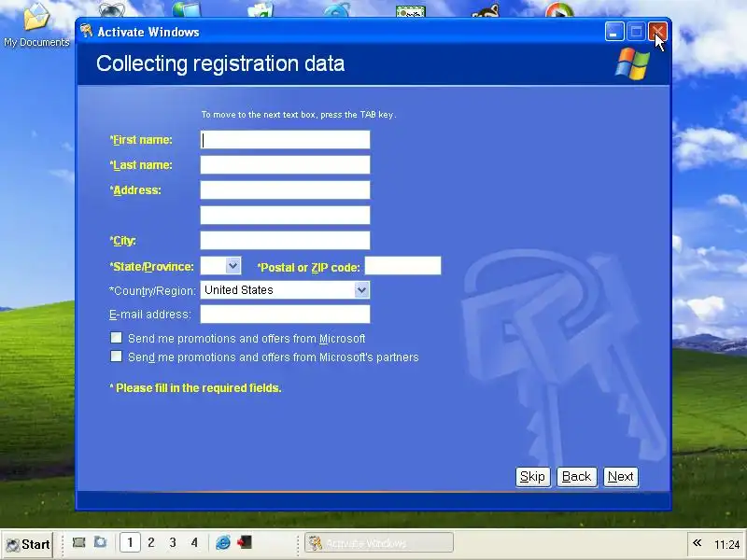Open the State/Province dropdown
This screenshot has height=560, width=747.
pos(233,265)
